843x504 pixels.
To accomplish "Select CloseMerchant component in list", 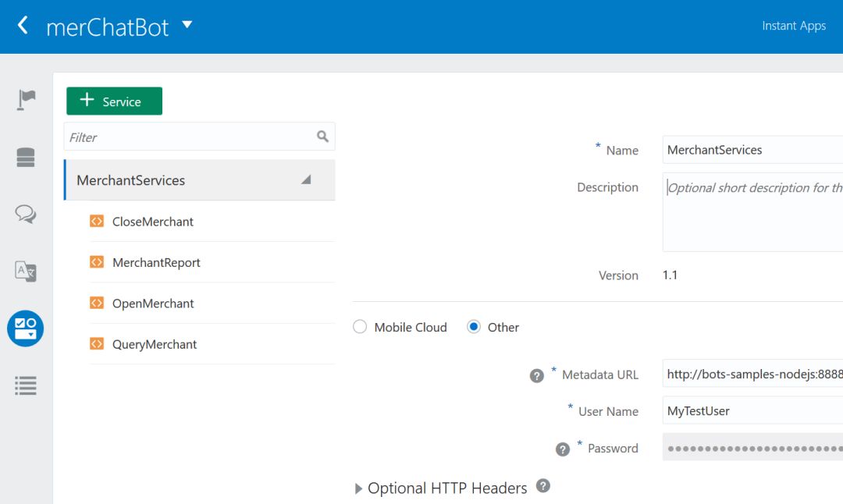I will click(x=152, y=222).
